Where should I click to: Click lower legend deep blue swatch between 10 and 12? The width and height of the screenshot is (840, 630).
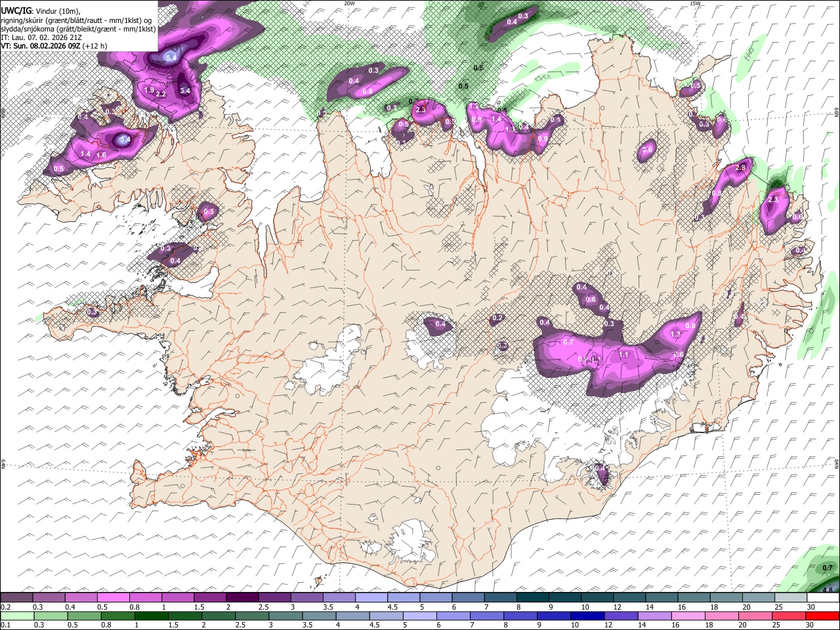tap(588, 616)
